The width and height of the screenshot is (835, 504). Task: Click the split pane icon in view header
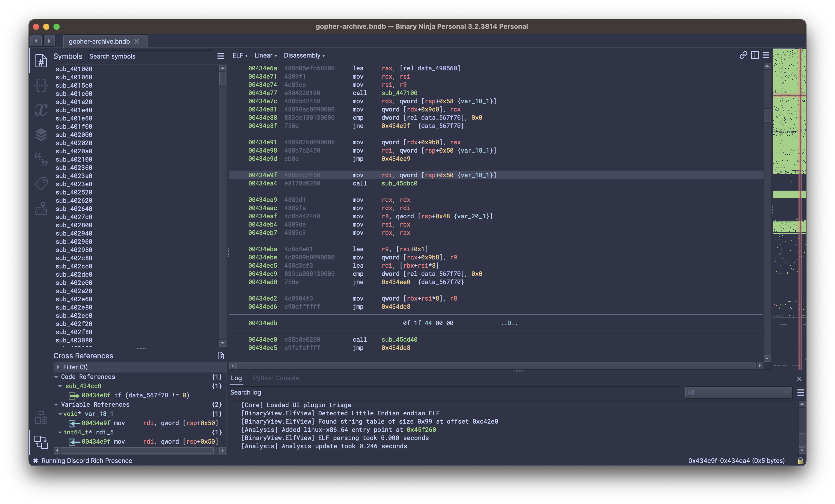coord(754,55)
